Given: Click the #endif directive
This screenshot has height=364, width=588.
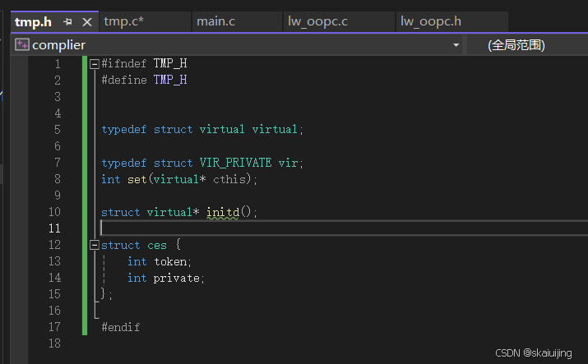Looking at the screenshot, I should pyautogui.click(x=121, y=327).
